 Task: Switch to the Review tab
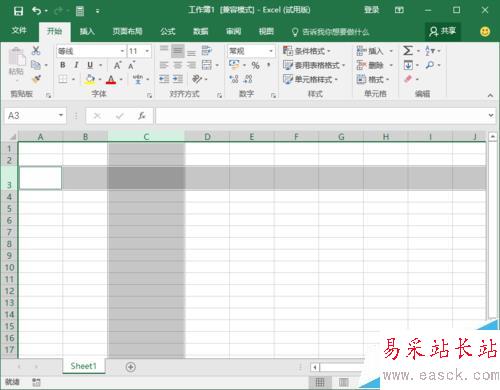tap(233, 31)
